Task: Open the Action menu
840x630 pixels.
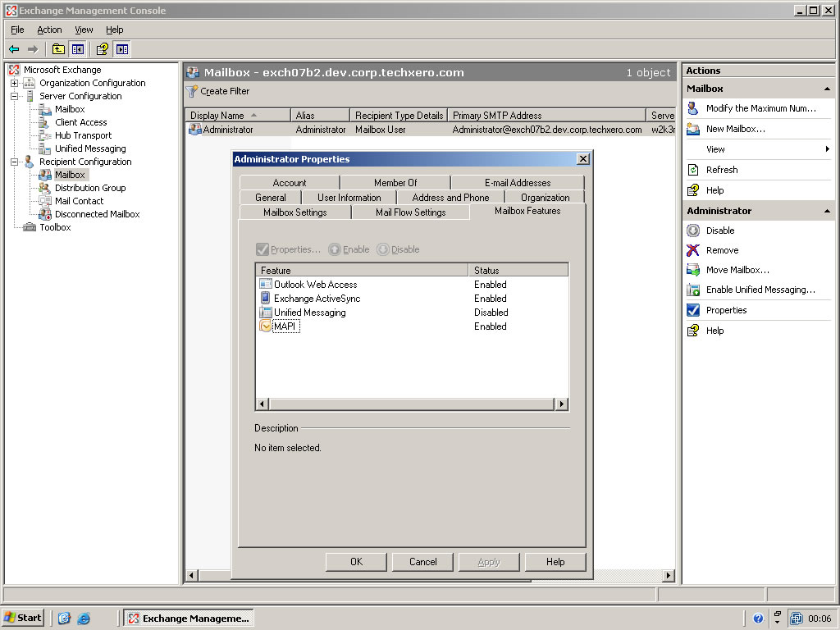Action: click(49, 30)
